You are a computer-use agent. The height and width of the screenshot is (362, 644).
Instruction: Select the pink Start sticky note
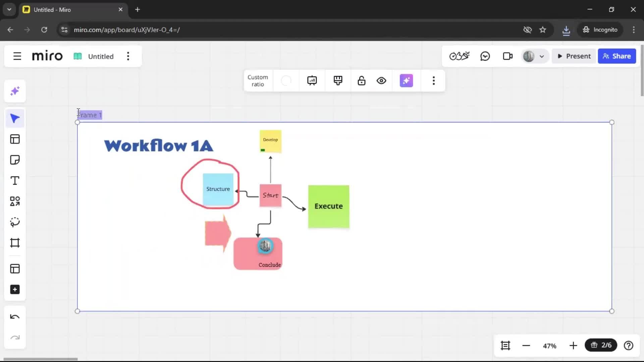point(270,195)
